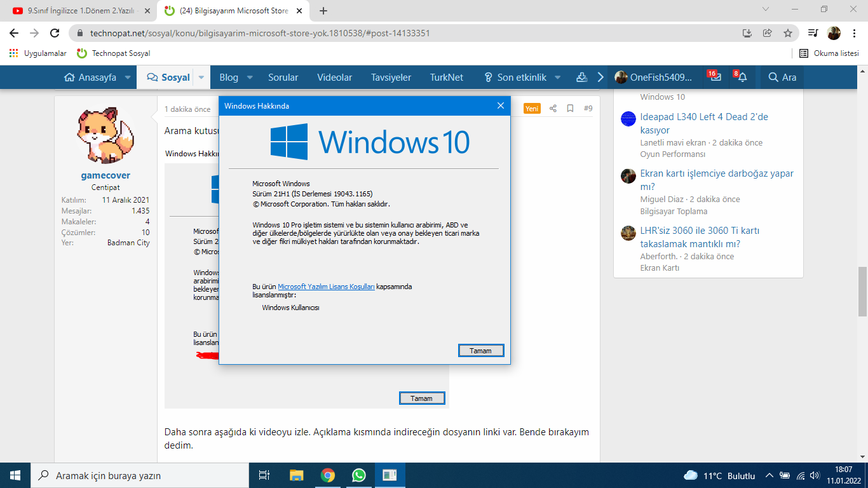Image resolution: width=868 pixels, height=488 pixels.
Task: Click the volume icon in system tray
Action: coord(815,476)
